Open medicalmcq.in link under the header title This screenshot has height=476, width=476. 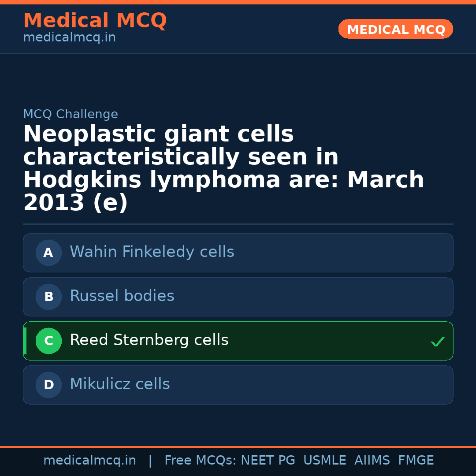(69, 38)
